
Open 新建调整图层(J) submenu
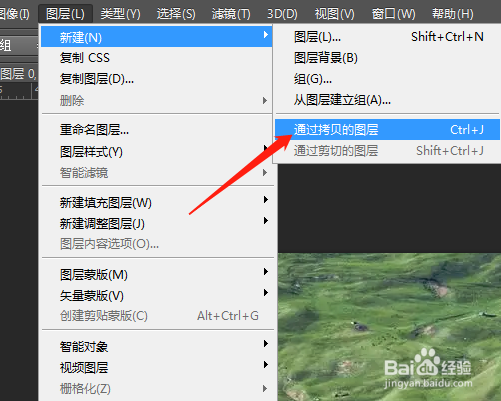(157, 223)
